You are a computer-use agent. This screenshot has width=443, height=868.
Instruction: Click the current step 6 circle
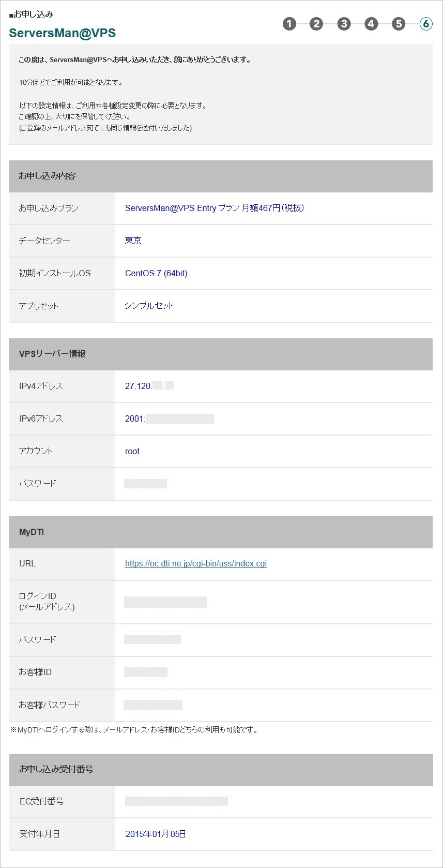[x=426, y=24]
